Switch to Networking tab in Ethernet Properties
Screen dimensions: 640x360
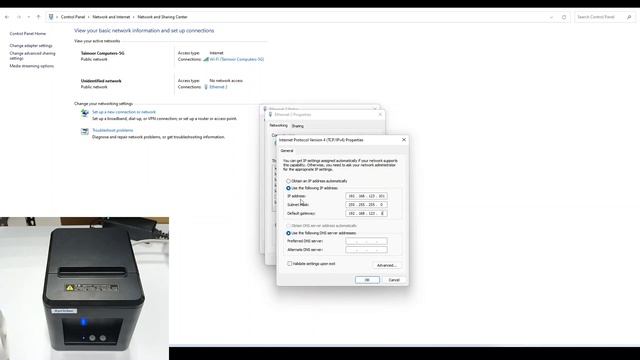pos(278,126)
